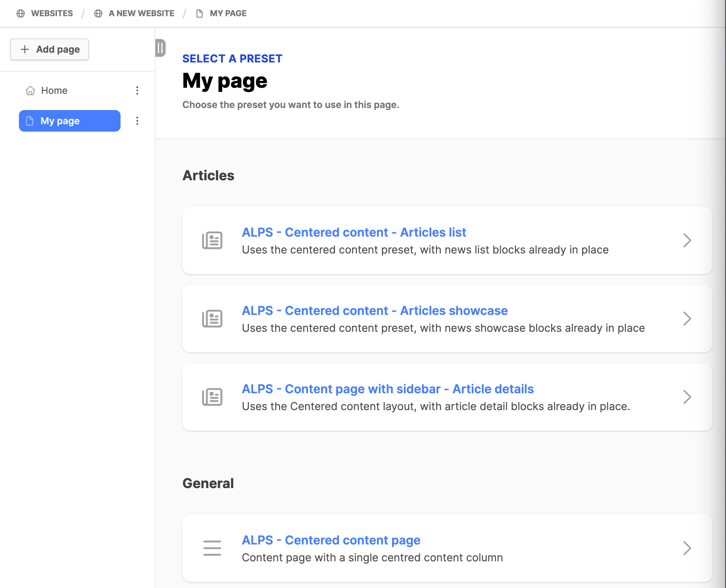This screenshot has height=588, width=726.
Task: Go to A New Website breadcrumb
Action: [141, 14]
